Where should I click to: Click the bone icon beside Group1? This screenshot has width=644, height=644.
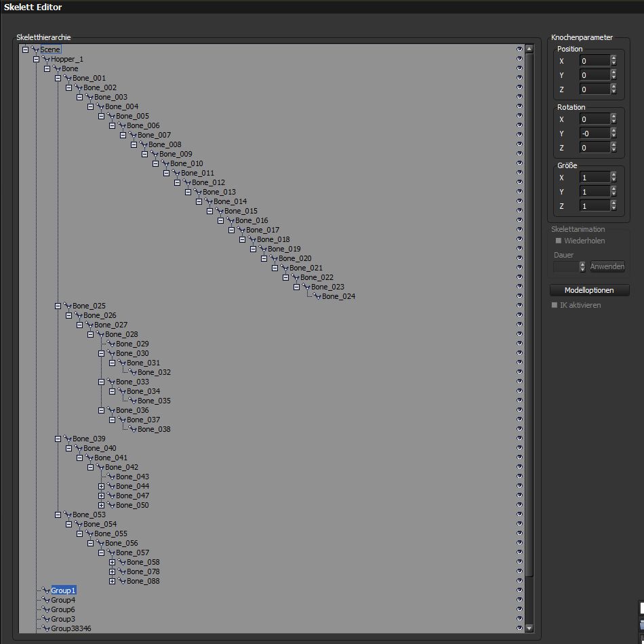pos(45,590)
